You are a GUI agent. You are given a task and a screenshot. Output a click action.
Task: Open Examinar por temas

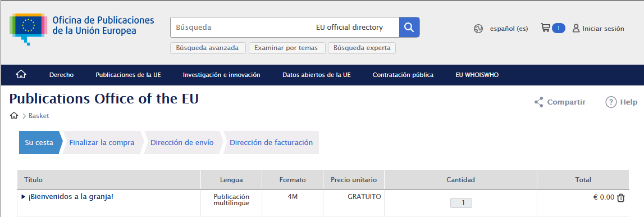[x=286, y=48]
